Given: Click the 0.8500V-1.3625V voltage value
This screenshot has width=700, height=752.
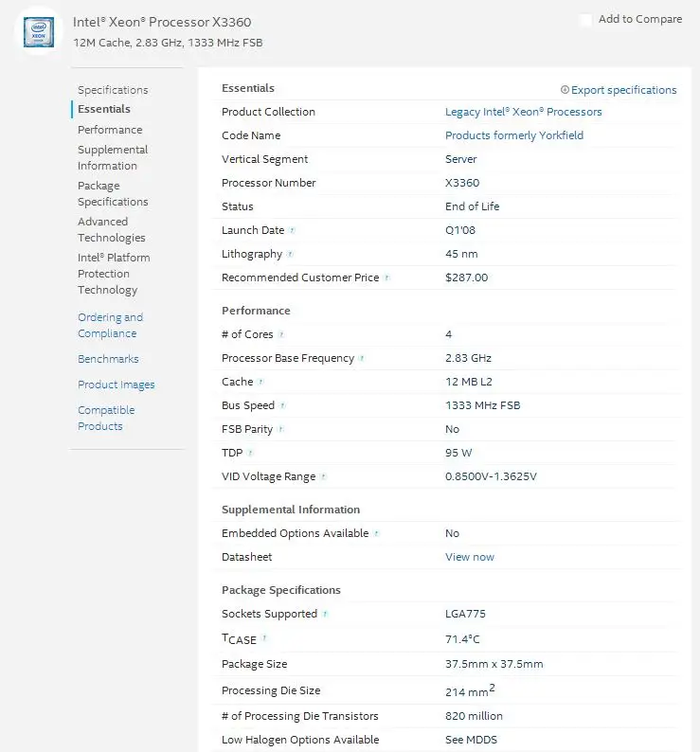Looking at the screenshot, I should point(491,476).
